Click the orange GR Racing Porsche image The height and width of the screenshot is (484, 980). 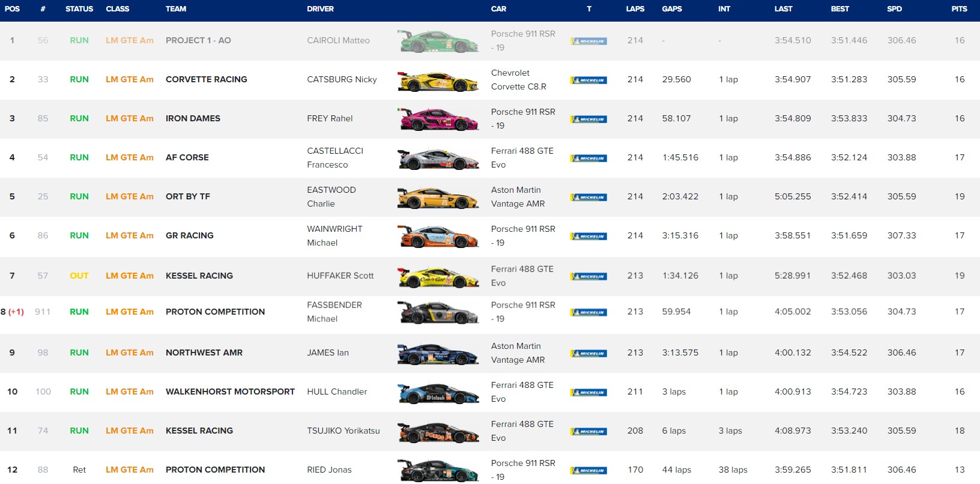pos(438,236)
